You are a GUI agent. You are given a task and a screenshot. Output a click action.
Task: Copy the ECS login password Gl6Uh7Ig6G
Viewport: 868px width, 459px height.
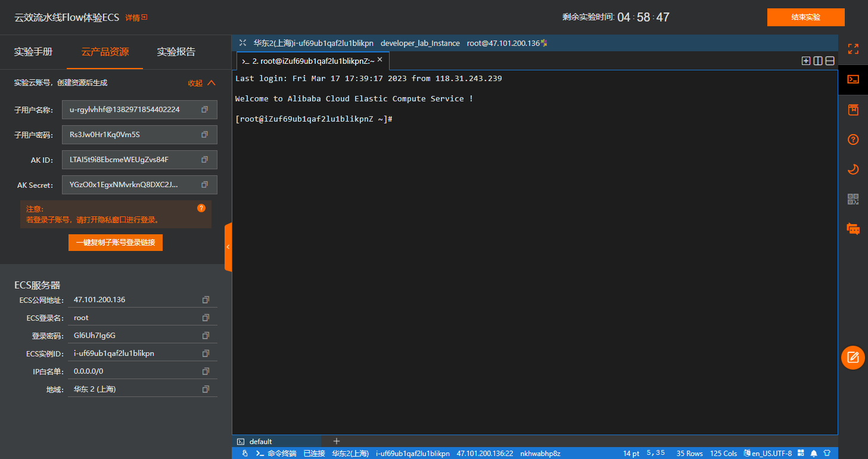pyautogui.click(x=206, y=336)
